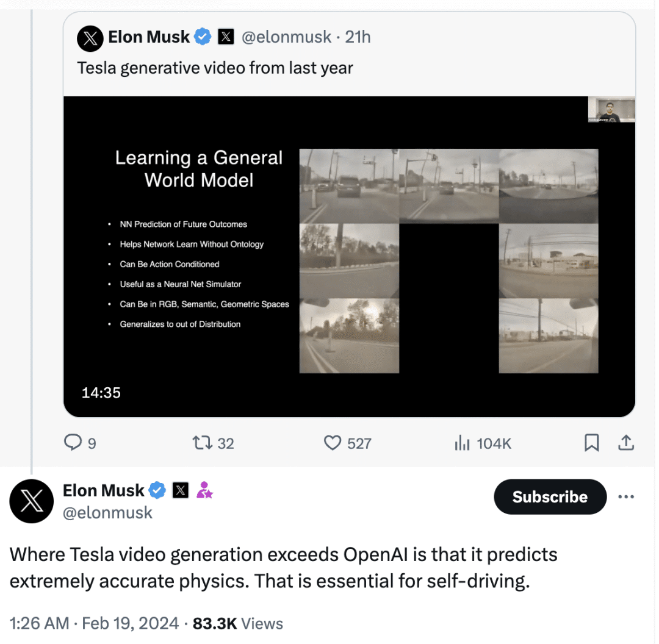Click the 14:35 video duration label
659x644 pixels.
[101, 393]
